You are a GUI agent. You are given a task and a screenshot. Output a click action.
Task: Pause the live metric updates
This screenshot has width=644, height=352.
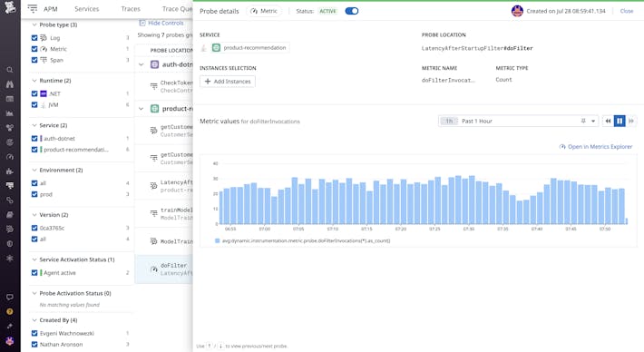click(x=620, y=121)
